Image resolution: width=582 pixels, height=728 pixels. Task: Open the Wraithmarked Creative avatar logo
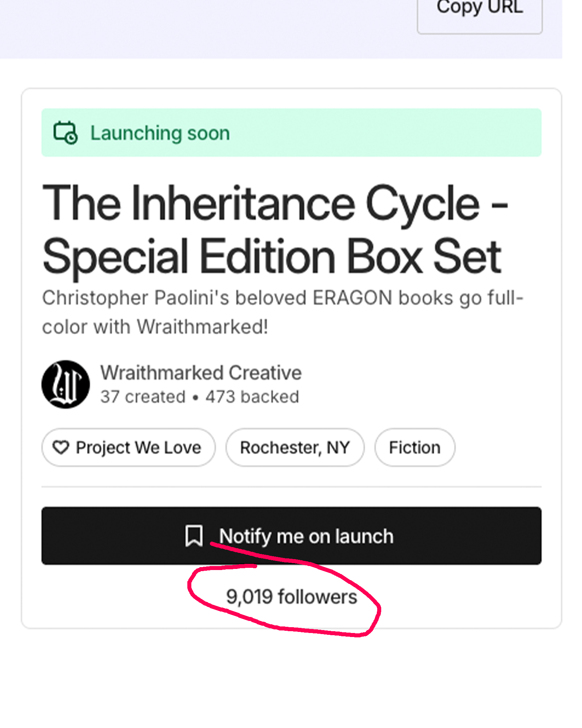65,384
